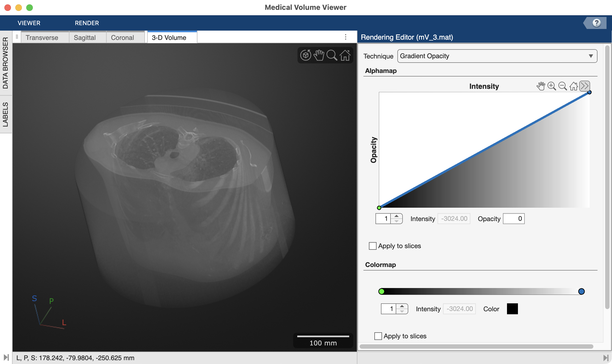This screenshot has height=364, width=612.
Task: Reset the Alphamap view with its home icon
Action: pyautogui.click(x=573, y=86)
